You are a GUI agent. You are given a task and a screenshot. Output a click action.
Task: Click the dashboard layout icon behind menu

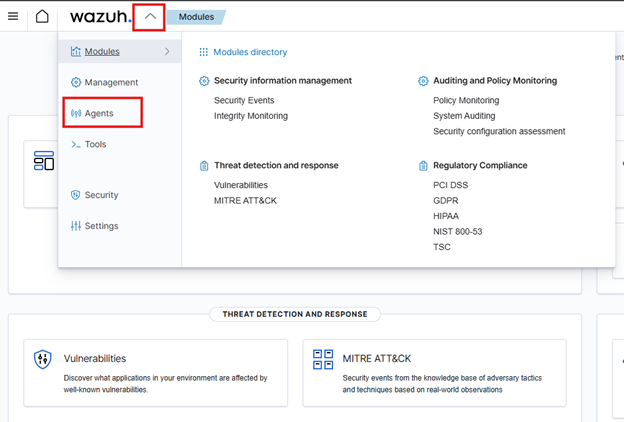(x=44, y=160)
